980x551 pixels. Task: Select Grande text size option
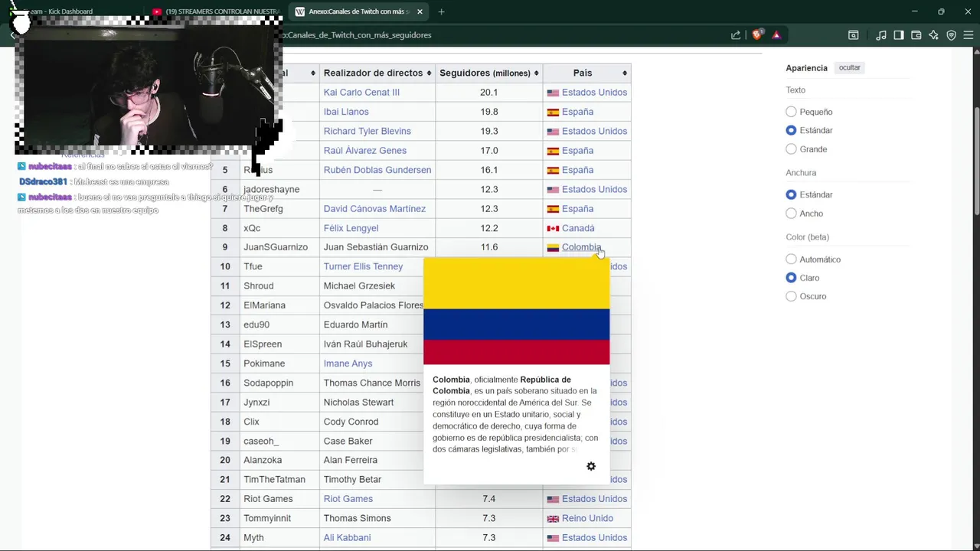click(x=792, y=149)
